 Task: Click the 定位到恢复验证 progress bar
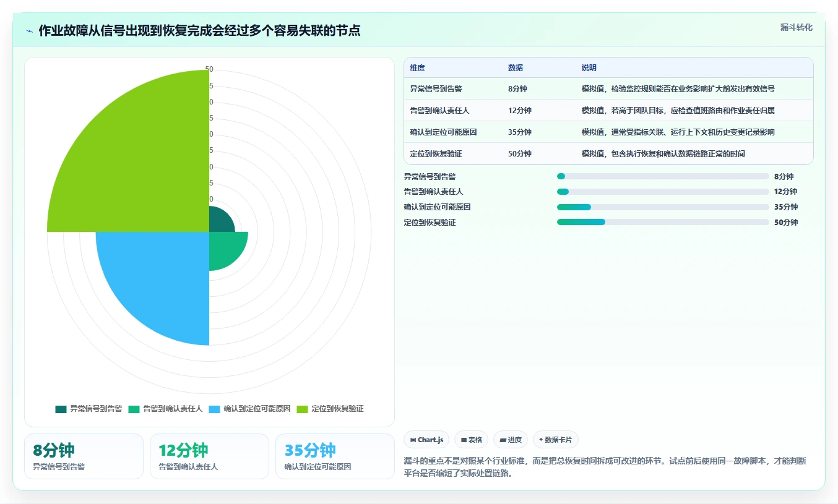663,222
